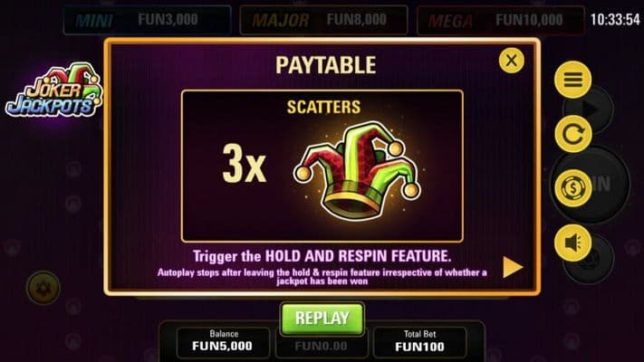Click the Balance FUN5,000 field
Image resolution: width=644 pixels, height=362 pixels.
coord(223,341)
